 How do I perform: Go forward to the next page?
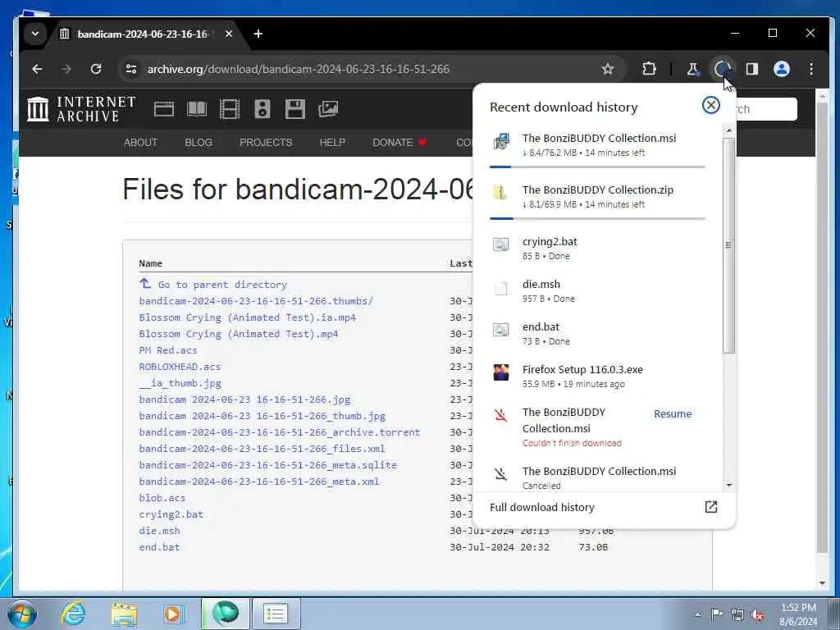tap(66, 69)
